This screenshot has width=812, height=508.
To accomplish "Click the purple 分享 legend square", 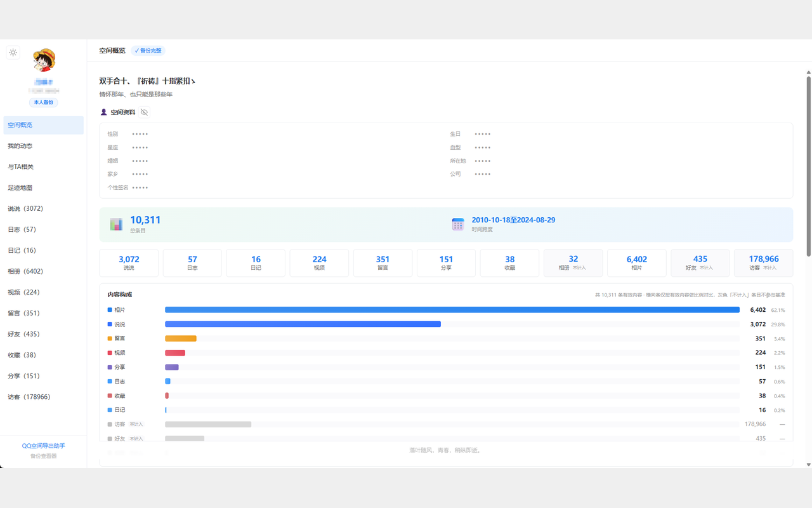I will tap(110, 367).
